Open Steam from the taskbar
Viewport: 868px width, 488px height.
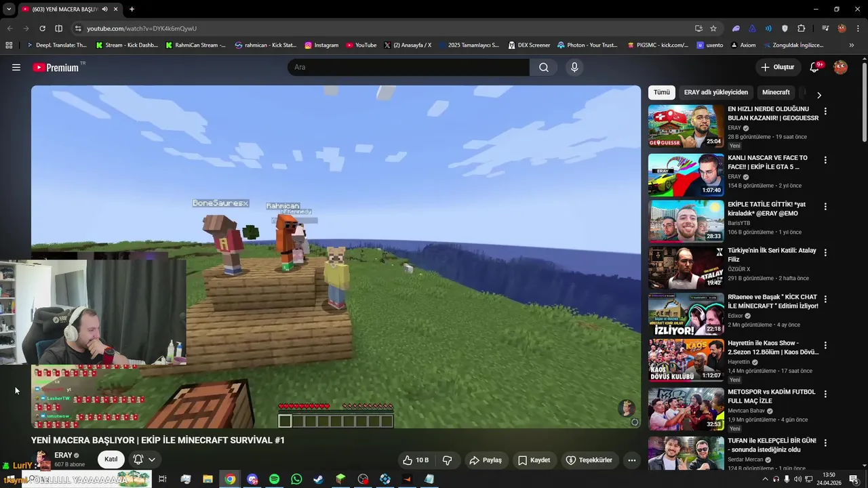318,479
